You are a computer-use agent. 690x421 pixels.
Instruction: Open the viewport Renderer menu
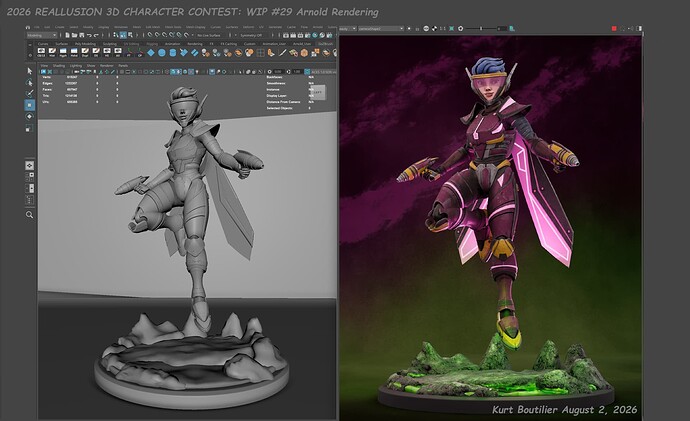(106, 66)
